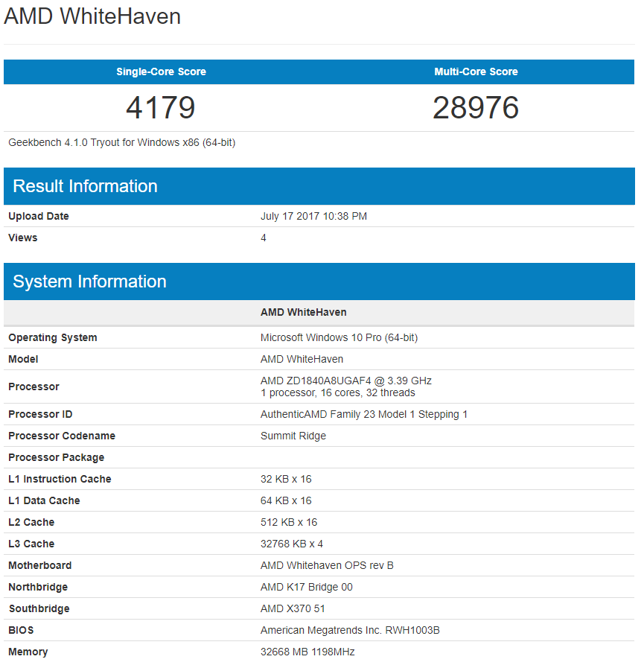The height and width of the screenshot is (668, 644).
Task: Click the BIOS row label
Action: pos(21,630)
